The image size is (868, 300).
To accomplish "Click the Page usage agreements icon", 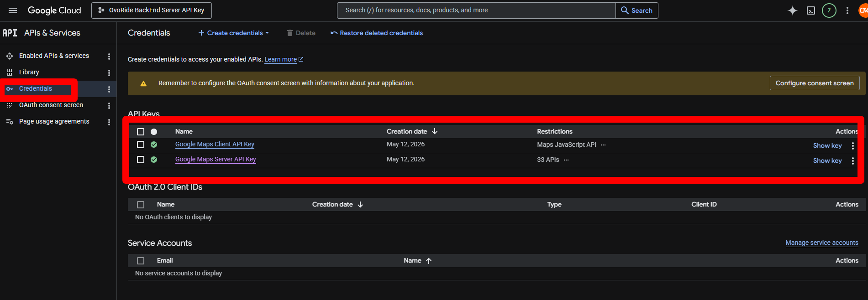I will tap(10, 122).
